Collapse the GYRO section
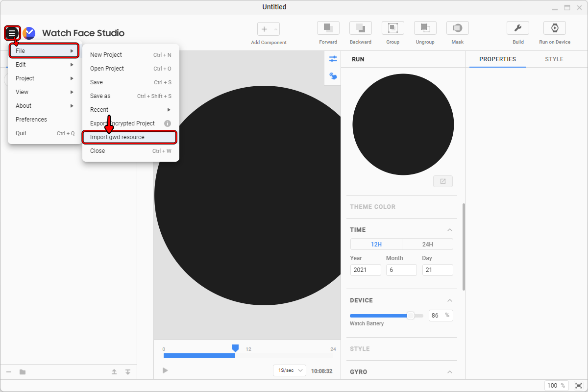588x392 pixels. click(450, 372)
